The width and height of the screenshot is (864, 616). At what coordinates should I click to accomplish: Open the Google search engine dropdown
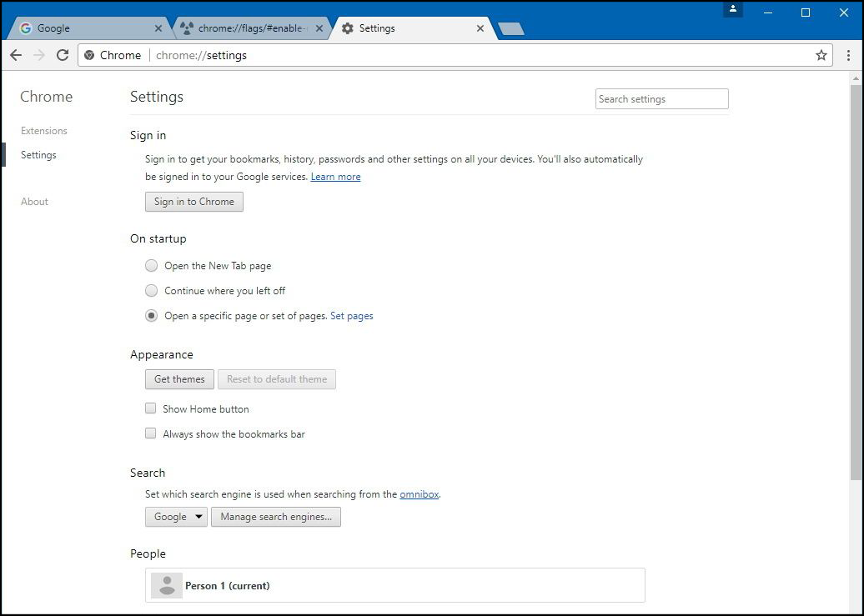tap(176, 517)
